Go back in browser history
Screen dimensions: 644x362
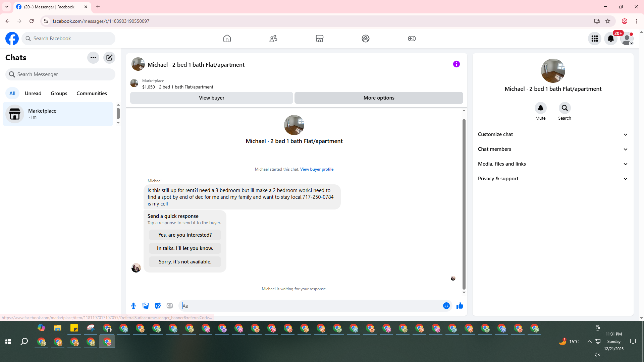click(x=7, y=21)
